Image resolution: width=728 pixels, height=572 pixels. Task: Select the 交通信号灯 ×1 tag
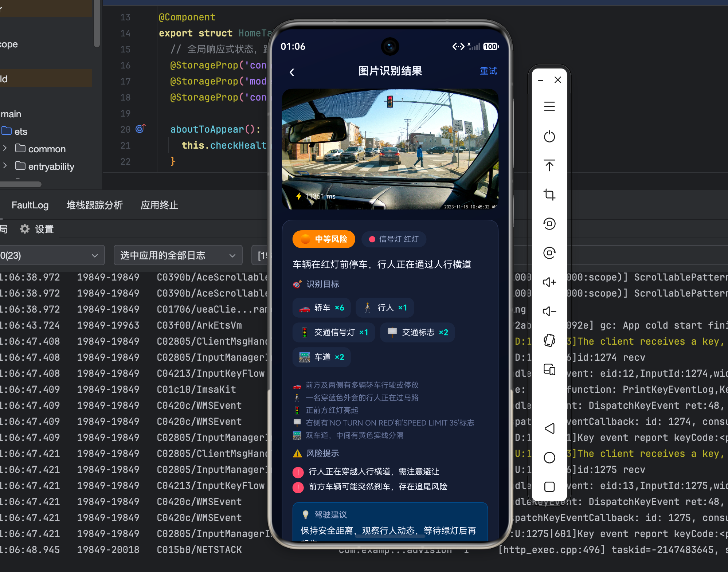(334, 332)
